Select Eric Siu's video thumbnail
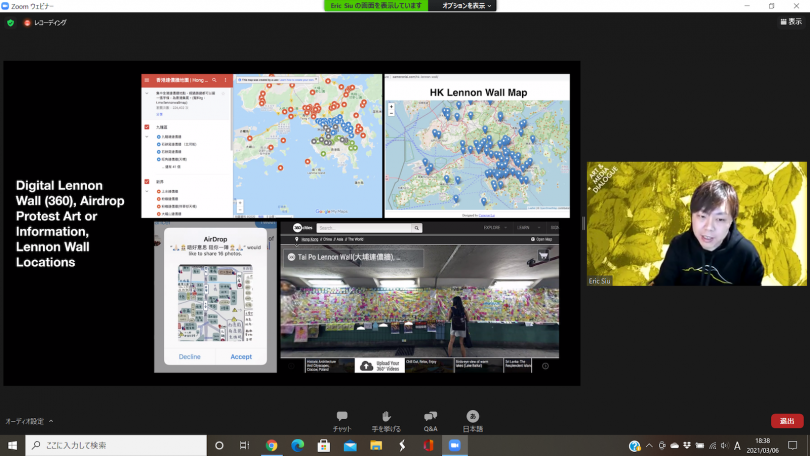Image resolution: width=810 pixels, height=456 pixels. tap(696, 224)
